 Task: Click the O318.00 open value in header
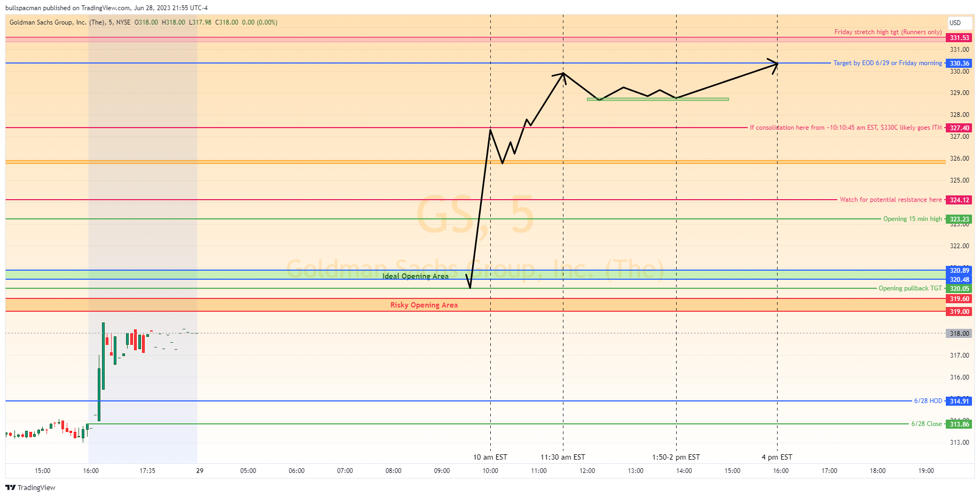[x=146, y=22]
